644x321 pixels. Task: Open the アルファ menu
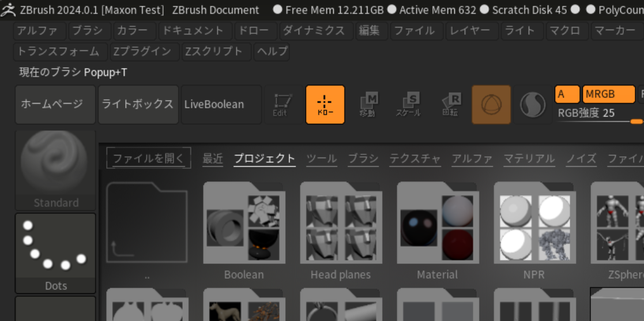[x=41, y=31]
